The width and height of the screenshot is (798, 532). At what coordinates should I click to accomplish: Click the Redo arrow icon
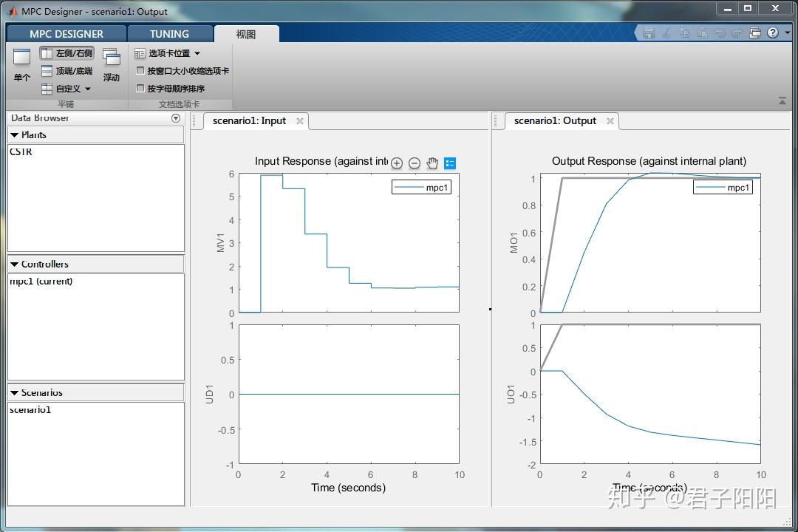pyautogui.click(x=737, y=33)
